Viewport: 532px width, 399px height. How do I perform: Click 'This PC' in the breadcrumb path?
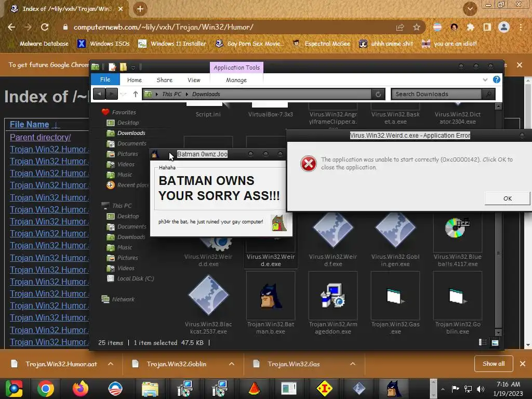coord(171,94)
